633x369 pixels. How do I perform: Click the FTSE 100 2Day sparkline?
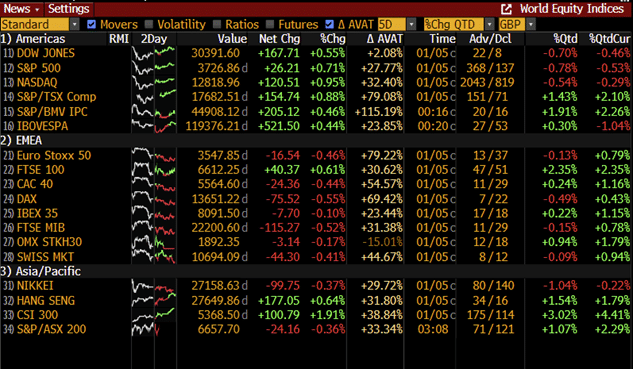tap(154, 170)
